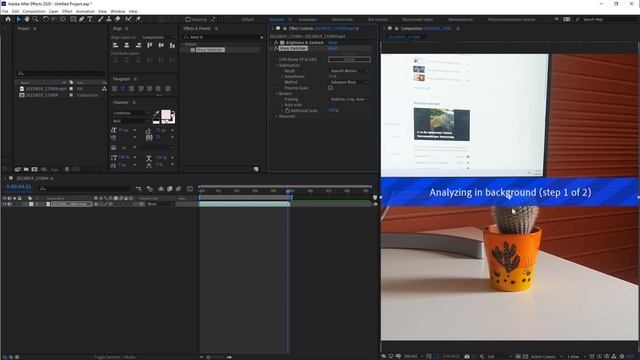
Task: Click the left-align text icon in Paragraph panel
Action: [x=115, y=89]
